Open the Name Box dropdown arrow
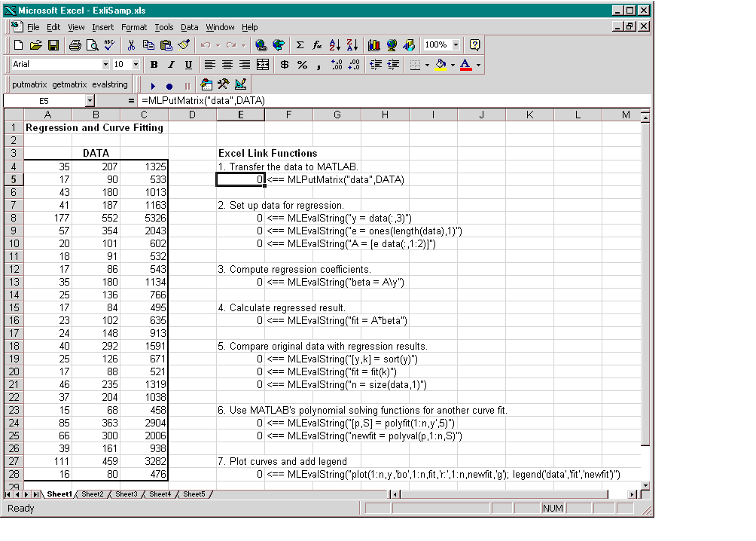Image resolution: width=756 pixels, height=541 pixels. [90, 100]
